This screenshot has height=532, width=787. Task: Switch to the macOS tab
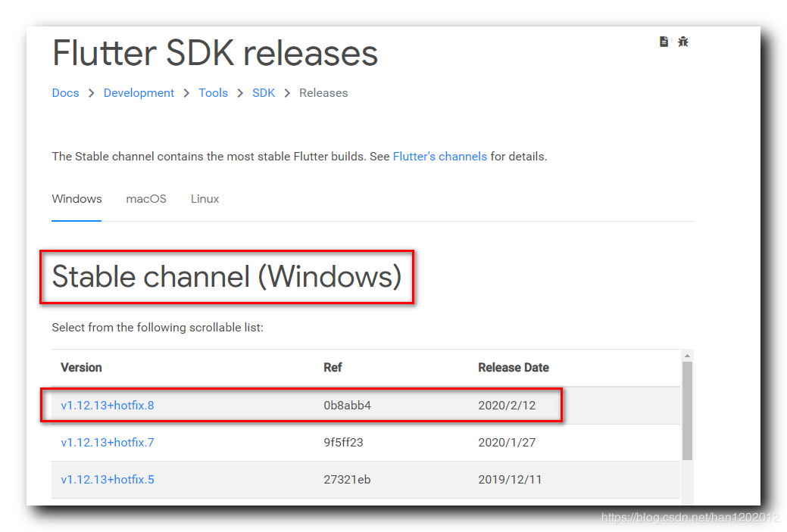coord(145,199)
